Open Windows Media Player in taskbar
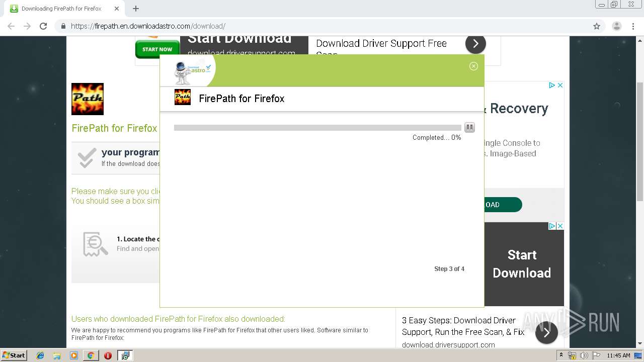 tap(74, 355)
